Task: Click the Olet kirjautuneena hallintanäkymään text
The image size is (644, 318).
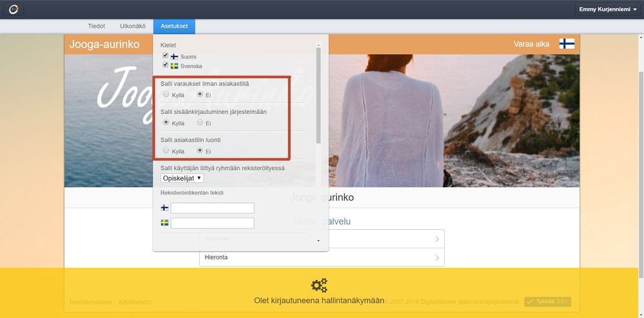Action: [x=319, y=301]
